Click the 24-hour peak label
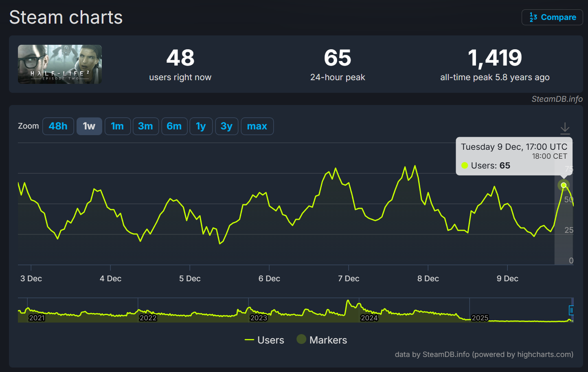The height and width of the screenshot is (372, 588). (x=338, y=77)
